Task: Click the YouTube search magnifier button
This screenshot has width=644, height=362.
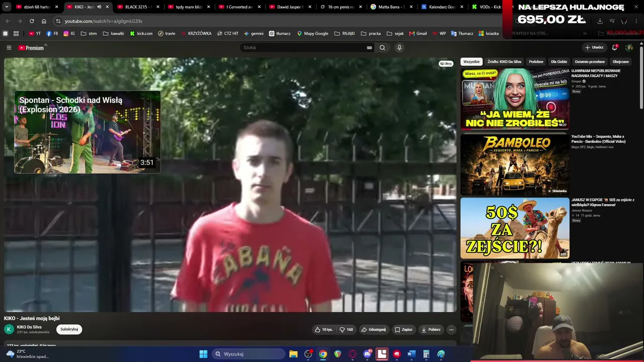Action: click(382, 48)
